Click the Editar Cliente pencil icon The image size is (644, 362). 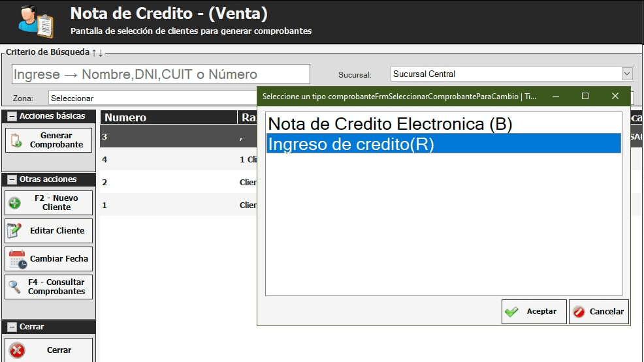click(14, 231)
